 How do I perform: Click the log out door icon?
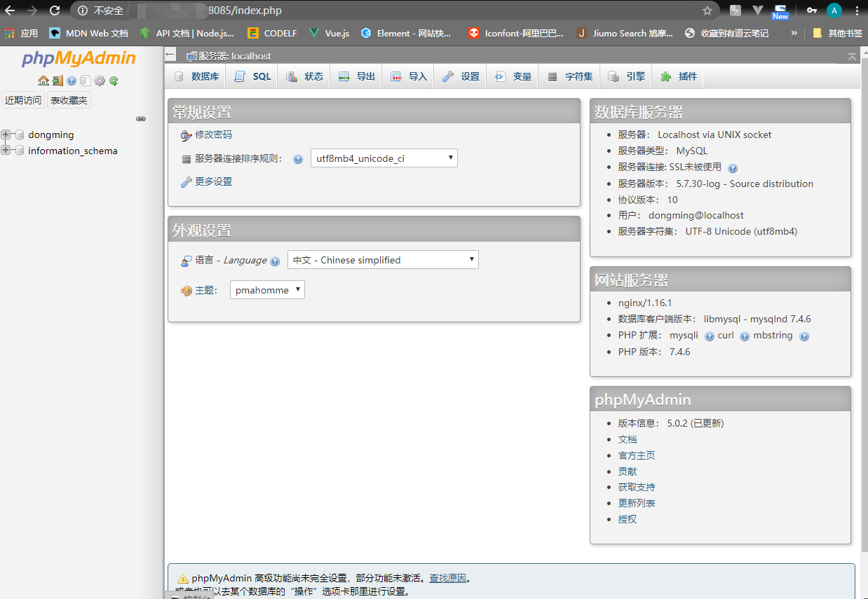57,81
